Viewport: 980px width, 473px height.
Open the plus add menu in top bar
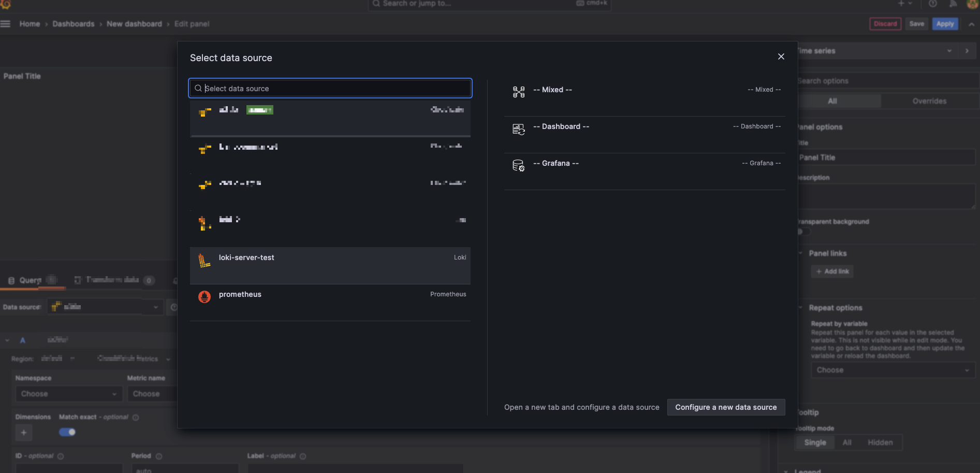click(x=905, y=4)
